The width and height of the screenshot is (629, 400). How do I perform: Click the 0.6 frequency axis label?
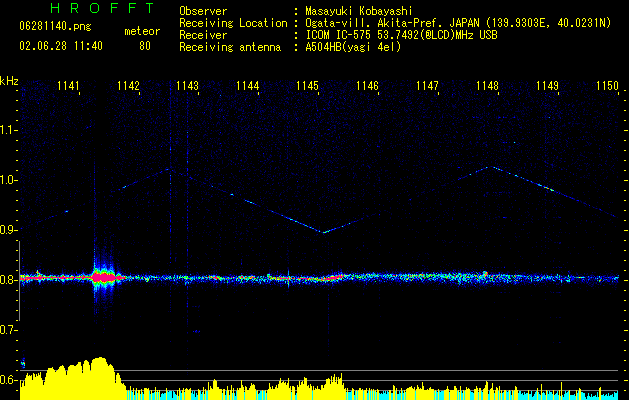click(8, 380)
